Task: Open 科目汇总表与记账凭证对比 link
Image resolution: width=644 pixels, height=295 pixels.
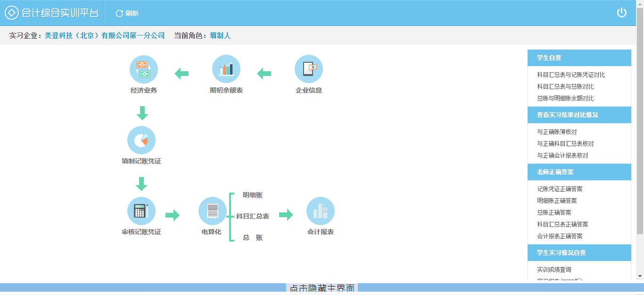Action: 571,75
